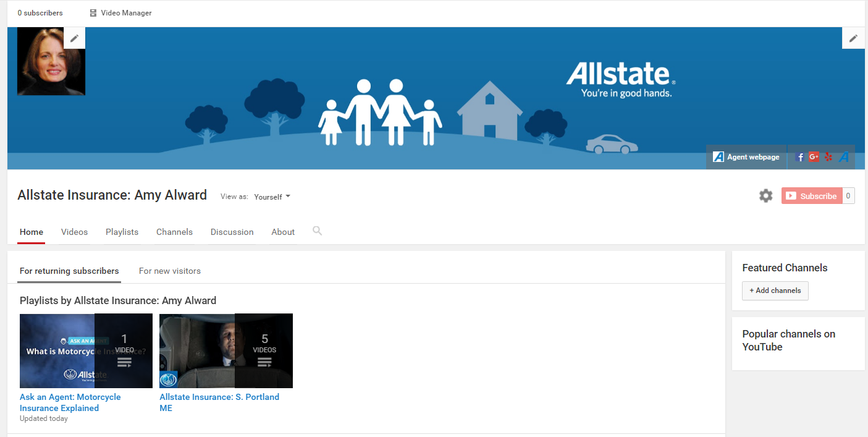Viewport: 868px width, 437px height.
Task: Edit the channel profile photo pencil icon
Action: [x=74, y=38]
